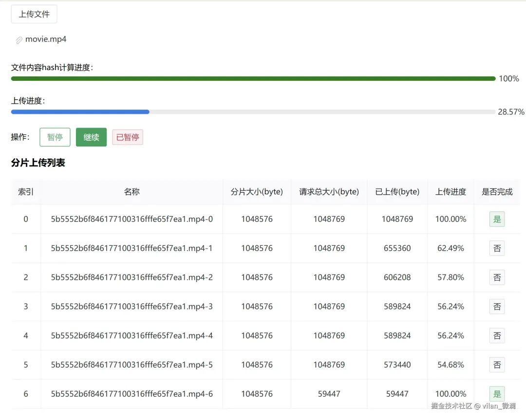Select the 上传进度 column header
The image size is (526, 420).
point(451,192)
